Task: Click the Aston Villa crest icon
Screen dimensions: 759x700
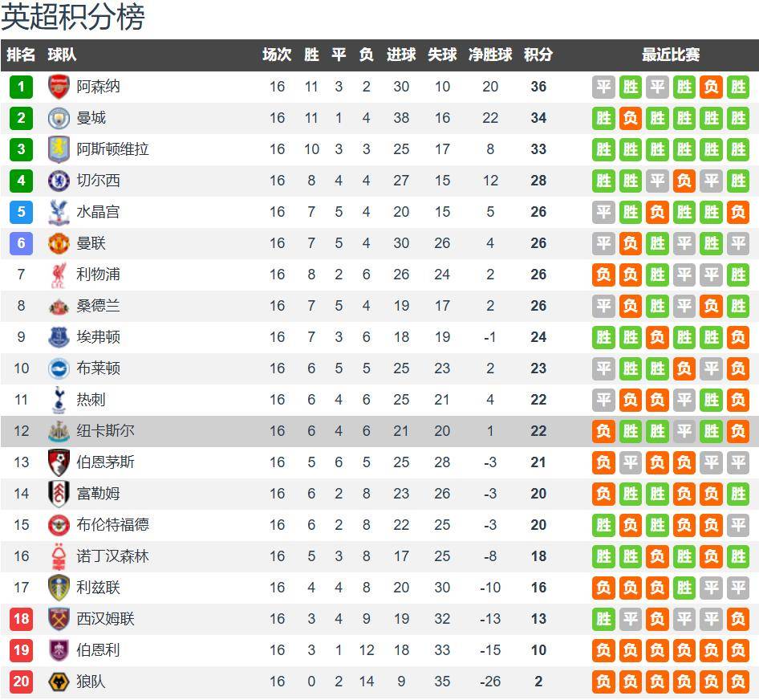Action: point(59,149)
